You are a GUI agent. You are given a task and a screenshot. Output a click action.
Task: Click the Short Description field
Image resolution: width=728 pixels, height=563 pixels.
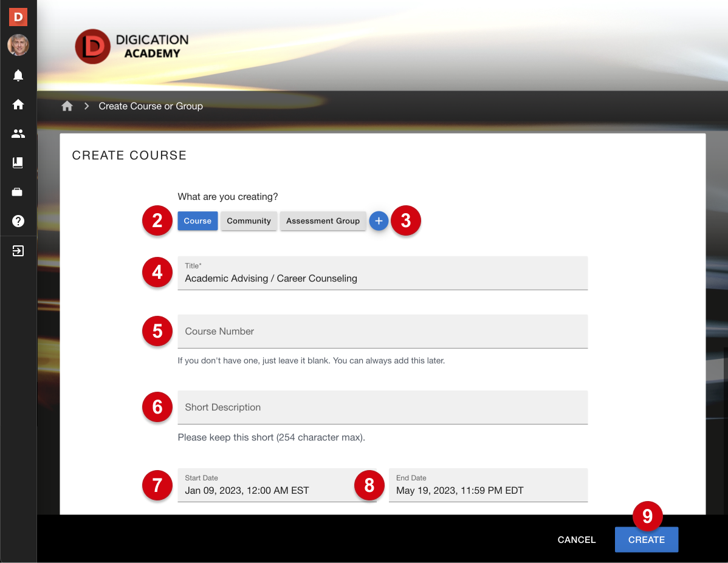pyautogui.click(x=383, y=408)
